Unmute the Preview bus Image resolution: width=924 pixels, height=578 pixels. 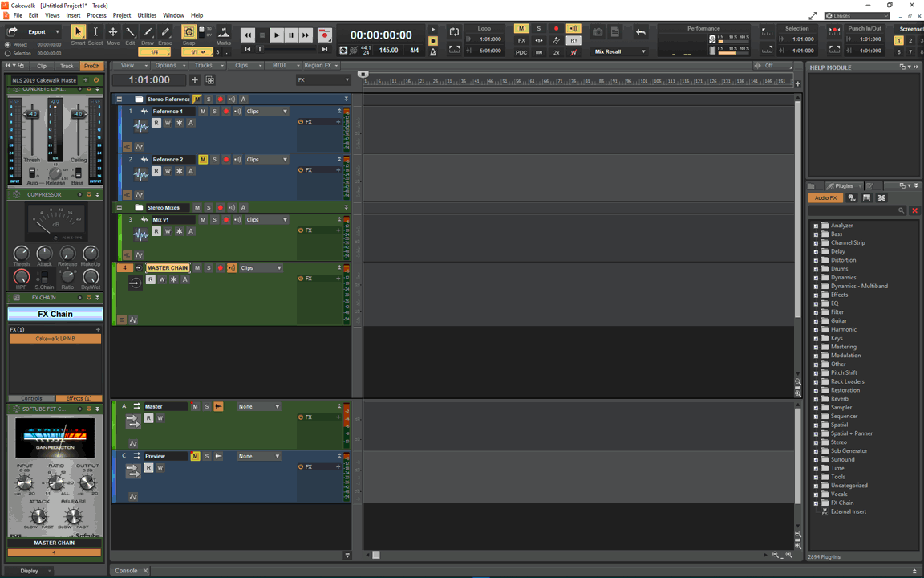[195, 456]
